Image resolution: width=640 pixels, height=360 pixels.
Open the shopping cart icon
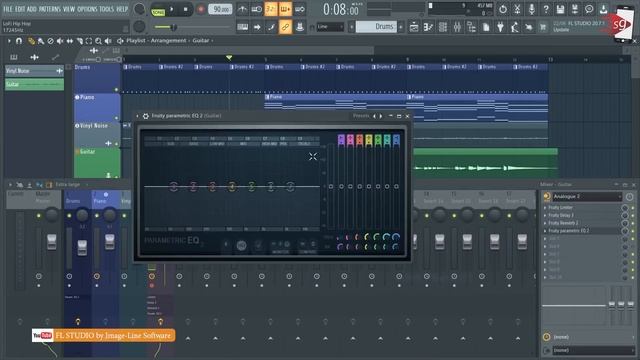click(543, 27)
